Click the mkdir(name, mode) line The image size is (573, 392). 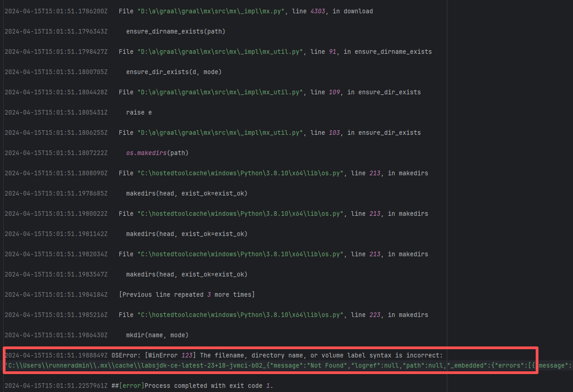pos(157,335)
